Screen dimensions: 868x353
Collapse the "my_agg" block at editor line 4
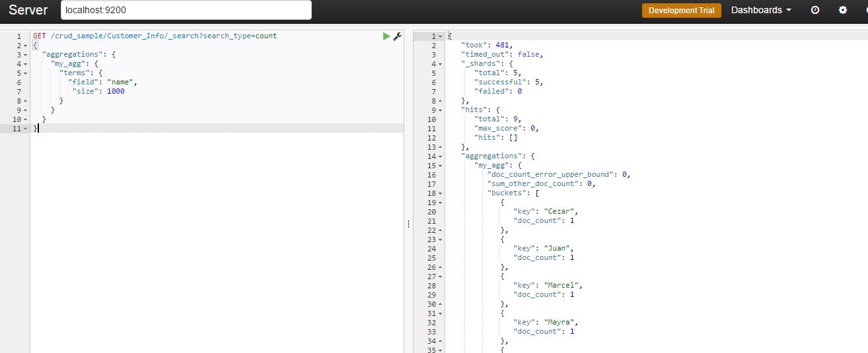pos(25,64)
